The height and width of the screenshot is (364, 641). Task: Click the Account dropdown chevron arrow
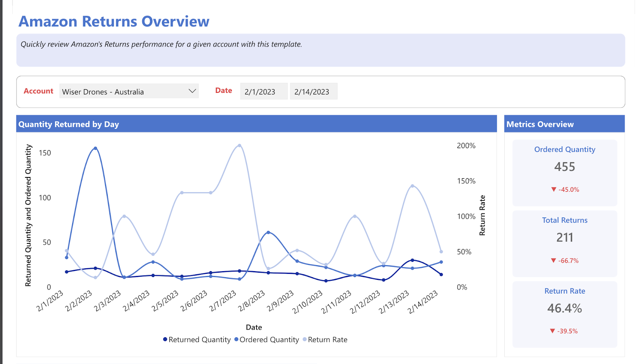(192, 91)
